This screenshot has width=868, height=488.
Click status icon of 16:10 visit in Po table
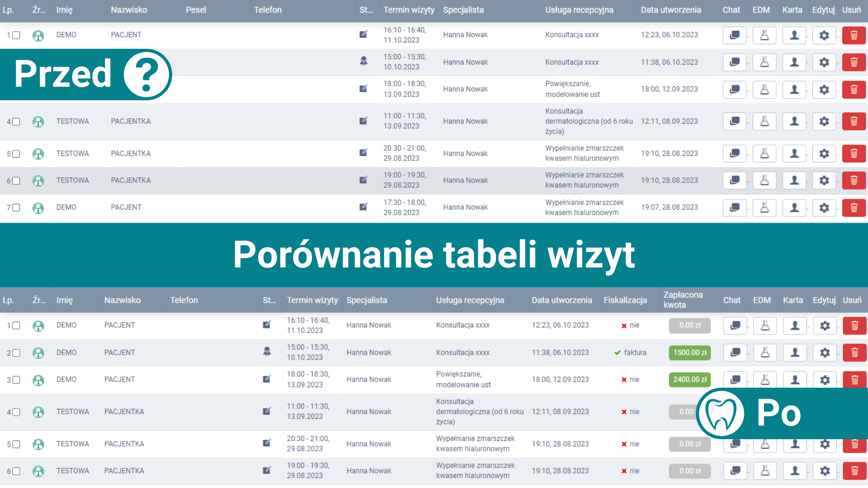click(267, 324)
